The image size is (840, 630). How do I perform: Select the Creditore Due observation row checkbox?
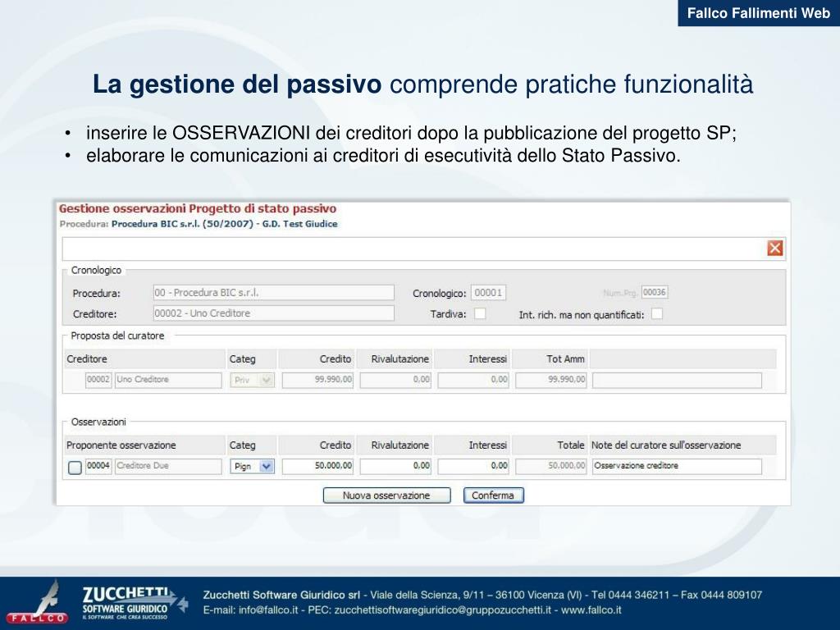[x=75, y=467]
